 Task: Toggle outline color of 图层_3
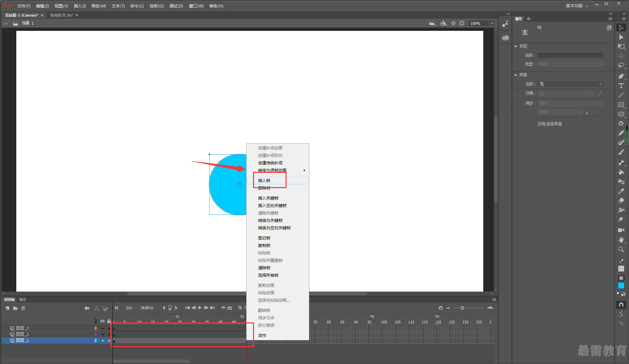[96, 328]
